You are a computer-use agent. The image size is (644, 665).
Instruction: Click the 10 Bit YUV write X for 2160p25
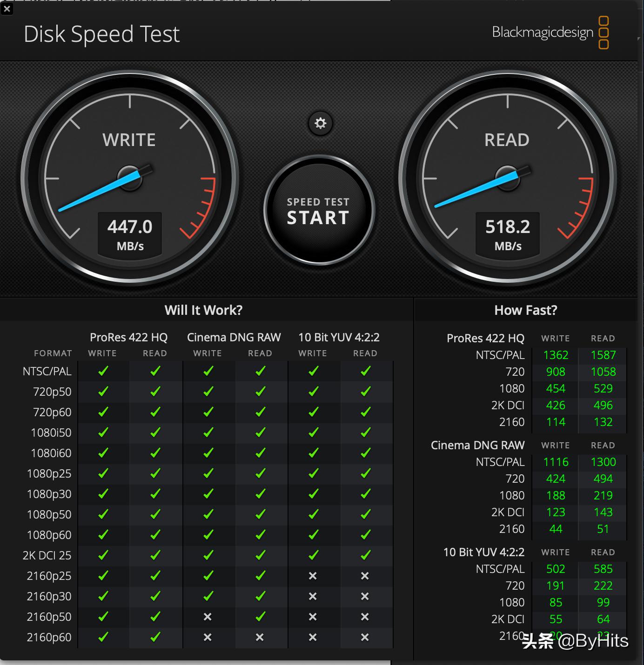(x=313, y=576)
